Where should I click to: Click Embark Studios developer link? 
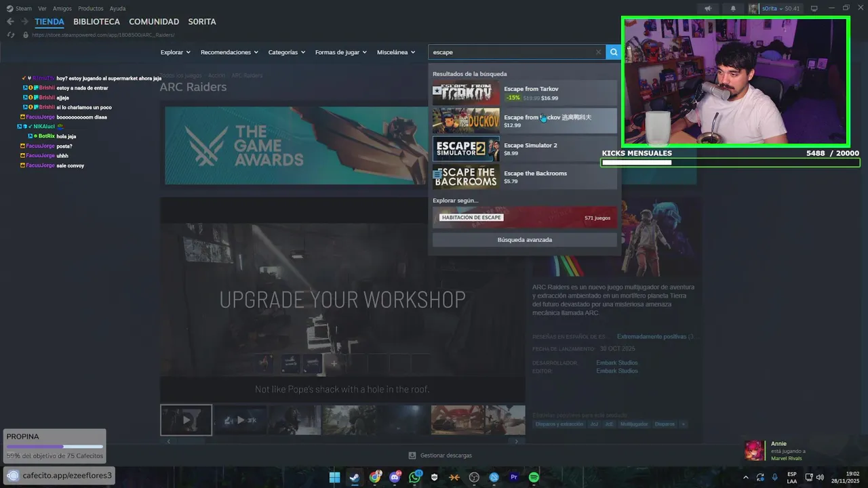coord(617,363)
